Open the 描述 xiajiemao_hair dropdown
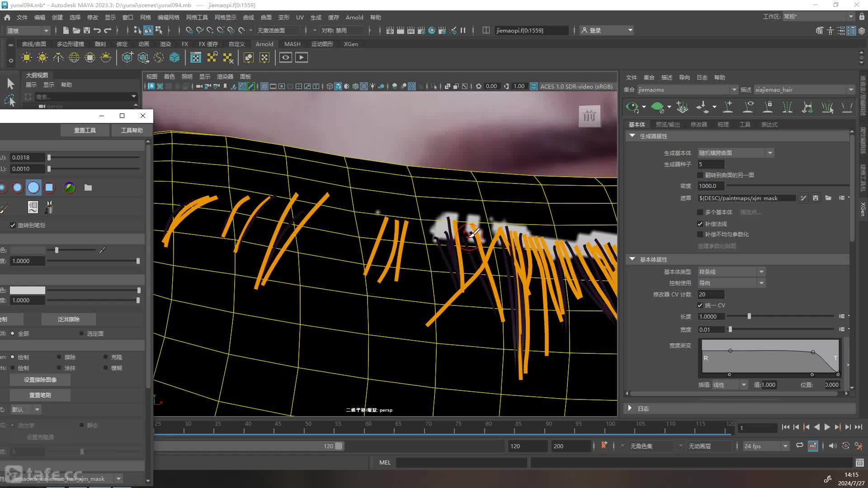Image resolution: width=868 pixels, height=488 pixels. coord(804,89)
